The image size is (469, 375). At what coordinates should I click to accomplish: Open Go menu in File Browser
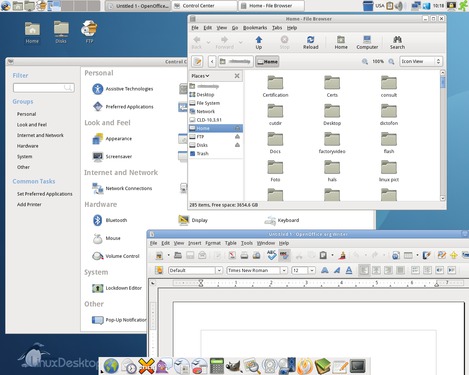pyautogui.click(x=235, y=28)
